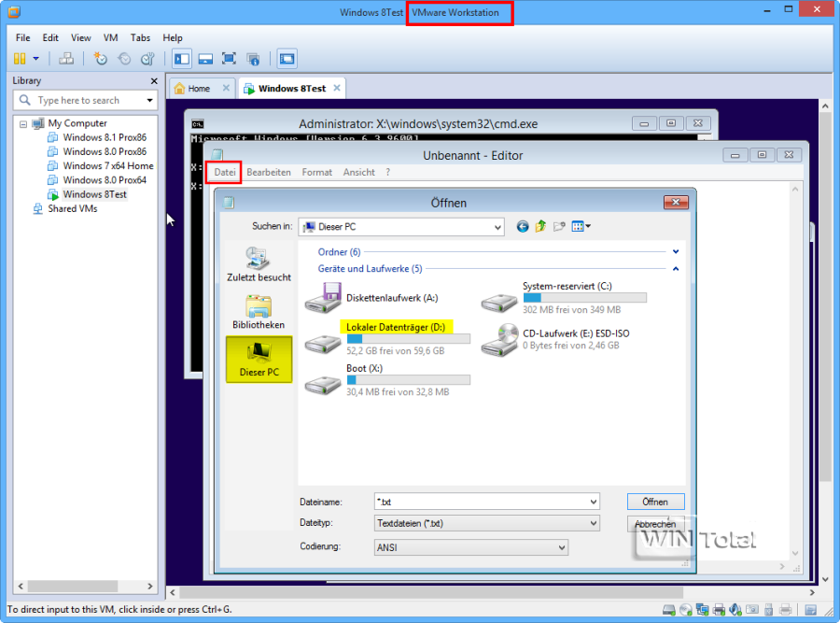
Task: Collapse the Geräte und Laufwerke section
Action: tap(675, 268)
